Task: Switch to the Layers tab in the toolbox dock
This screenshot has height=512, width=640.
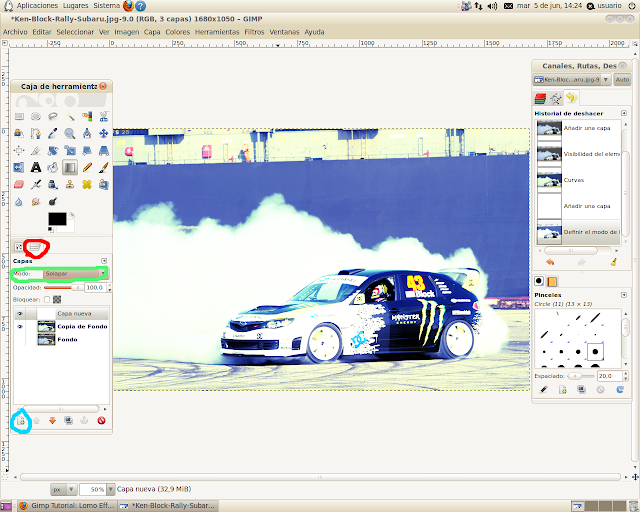Action: click(x=35, y=247)
